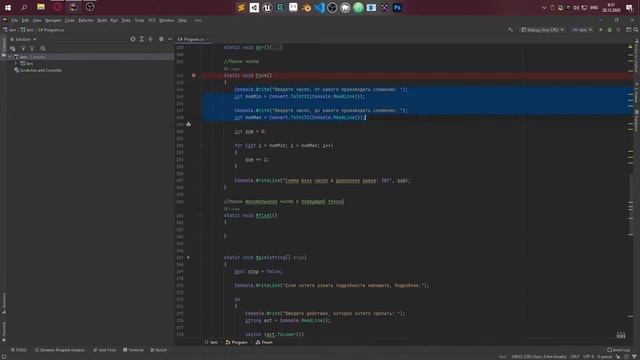Click the locate file target icon
The image size is (640, 360).
point(133,39)
